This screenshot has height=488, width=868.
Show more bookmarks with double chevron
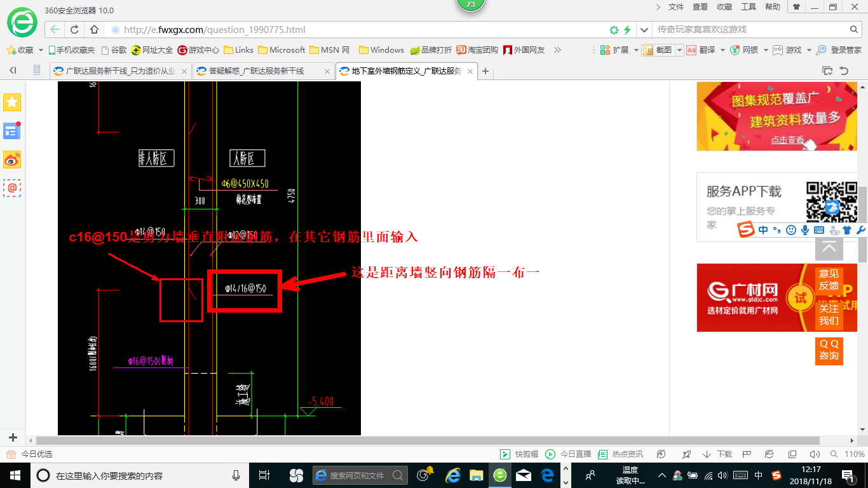click(557, 50)
